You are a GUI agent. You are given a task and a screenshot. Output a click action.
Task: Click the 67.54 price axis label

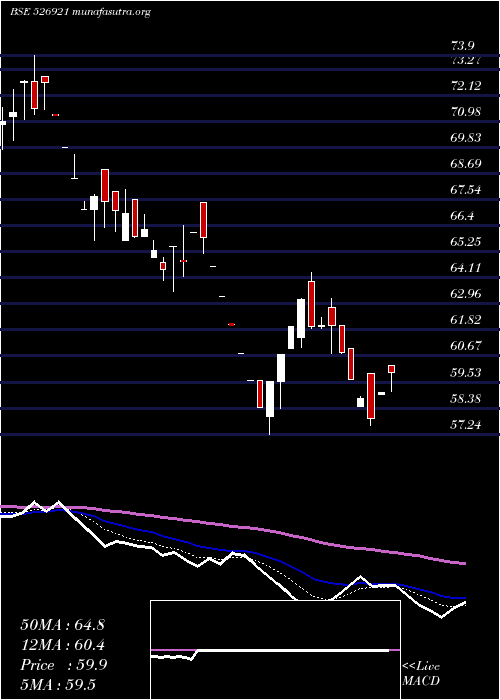[x=466, y=190]
